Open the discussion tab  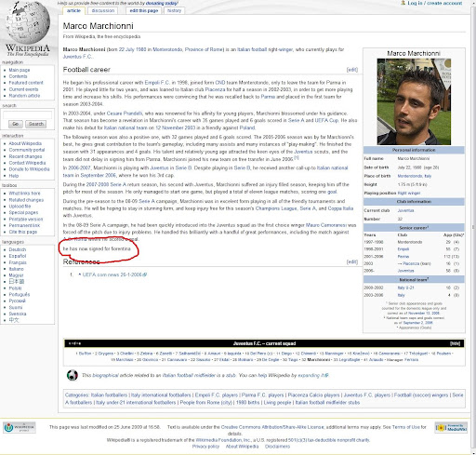click(x=103, y=10)
